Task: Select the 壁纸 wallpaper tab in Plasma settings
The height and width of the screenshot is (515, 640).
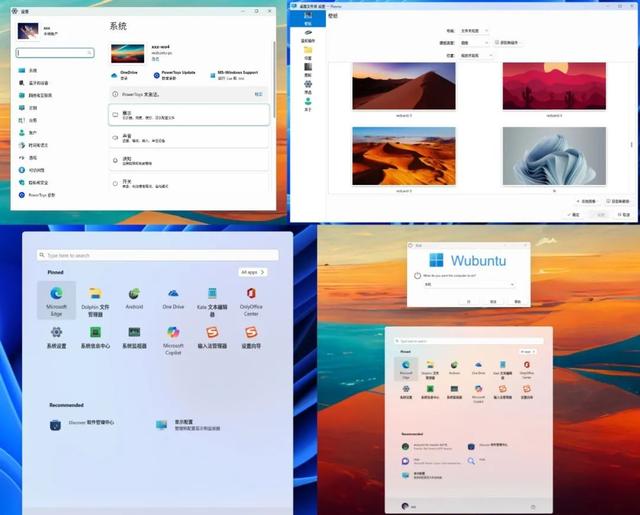Action: click(x=308, y=18)
